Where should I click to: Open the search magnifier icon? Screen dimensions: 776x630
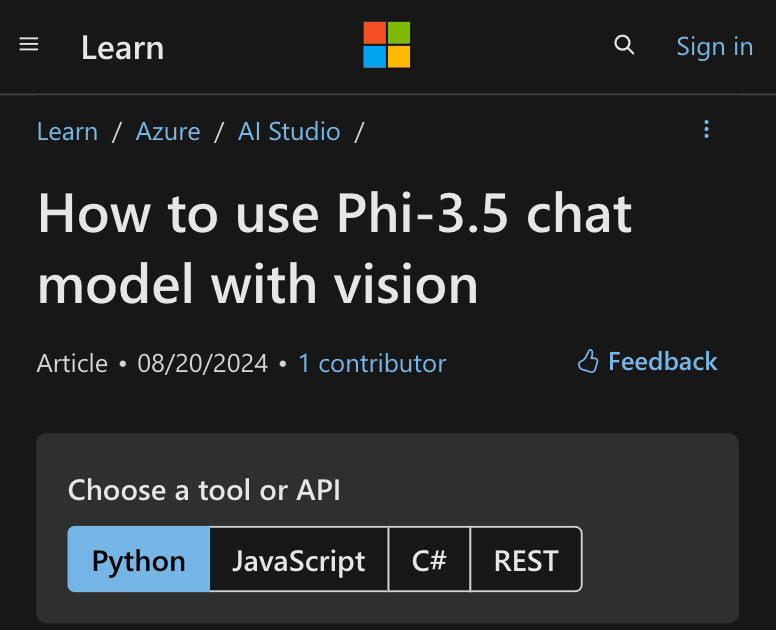(x=624, y=45)
